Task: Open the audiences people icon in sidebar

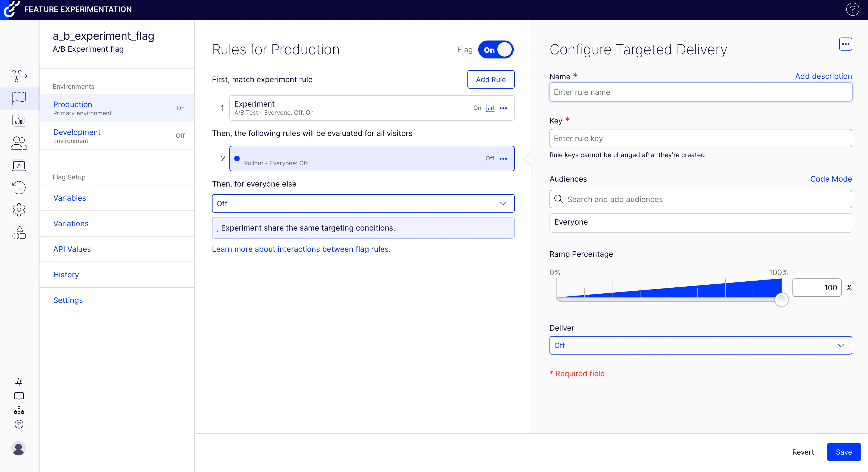Action: [x=18, y=143]
